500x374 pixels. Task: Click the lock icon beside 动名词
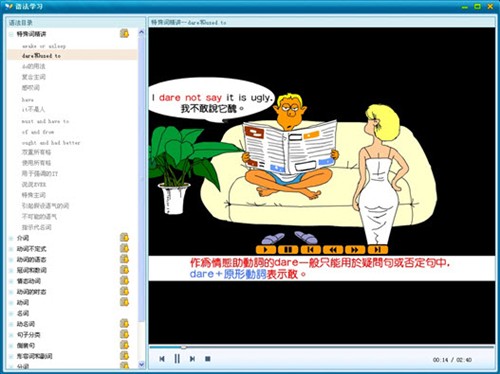(x=124, y=323)
